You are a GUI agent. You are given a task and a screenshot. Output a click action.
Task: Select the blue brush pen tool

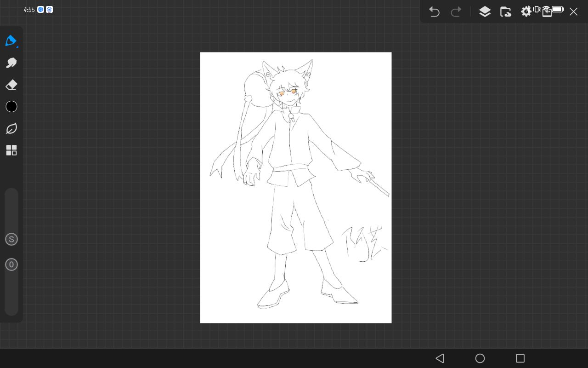(x=11, y=40)
